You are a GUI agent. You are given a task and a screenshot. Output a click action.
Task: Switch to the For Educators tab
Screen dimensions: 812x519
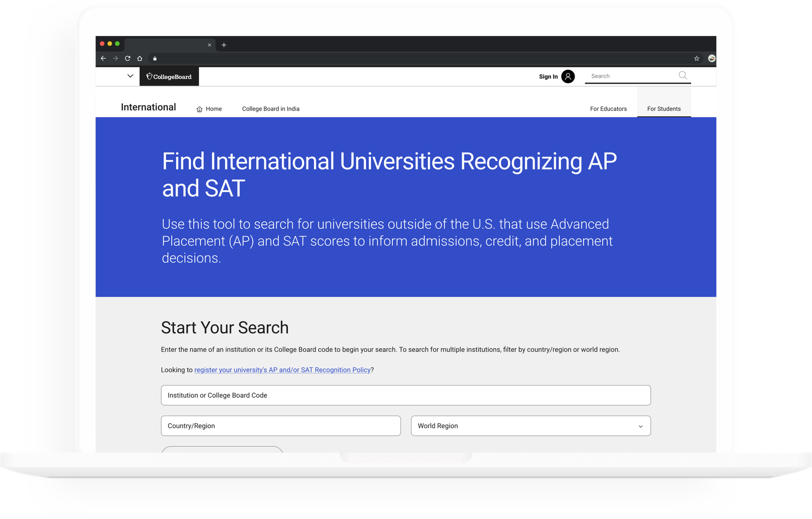click(608, 109)
